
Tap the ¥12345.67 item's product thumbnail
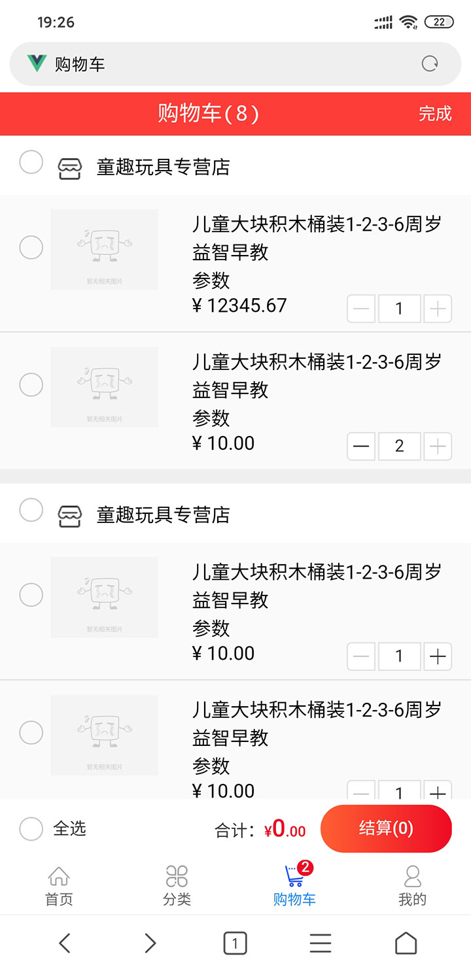click(x=105, y=249)
